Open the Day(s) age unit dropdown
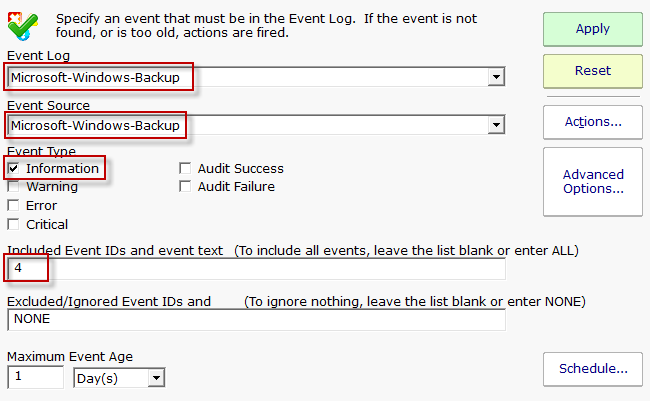650x401 pixels. point(155,378)
